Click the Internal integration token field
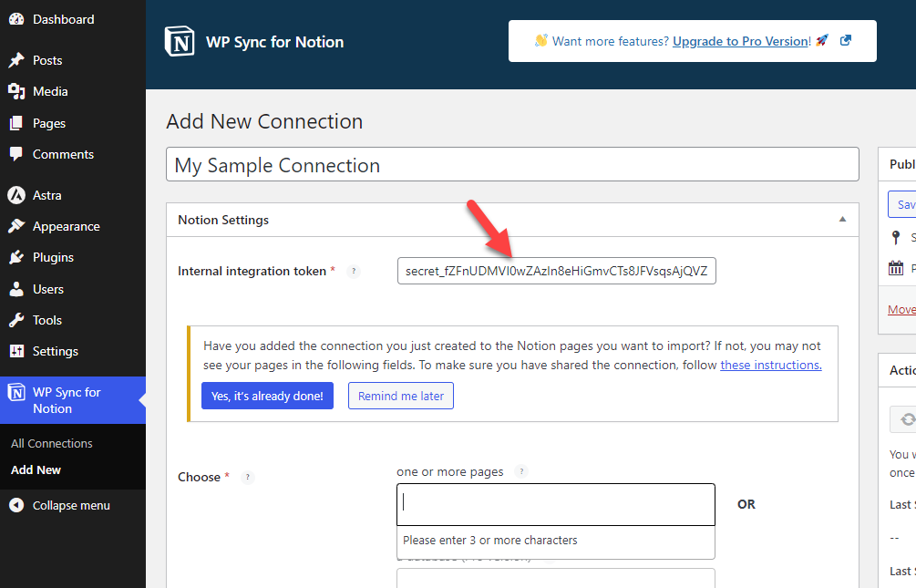The height and width of the screenshot is (588, 916). coord(557,271)
